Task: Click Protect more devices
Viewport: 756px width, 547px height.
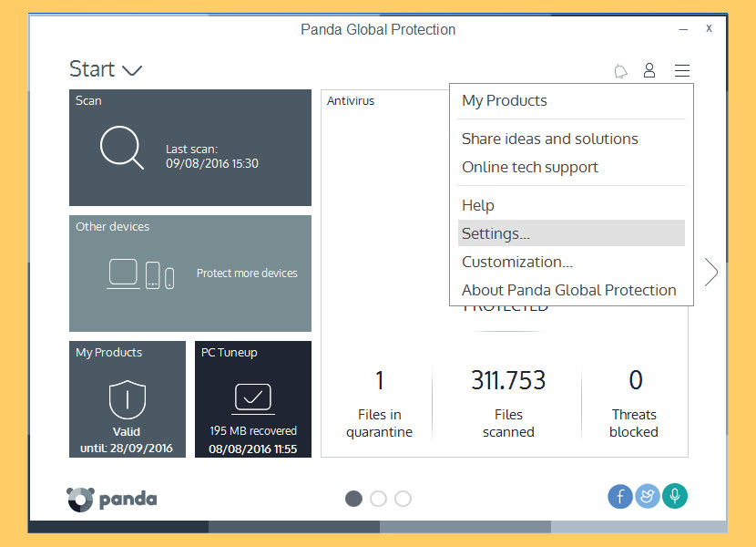Action: click(x=246, y=273)
